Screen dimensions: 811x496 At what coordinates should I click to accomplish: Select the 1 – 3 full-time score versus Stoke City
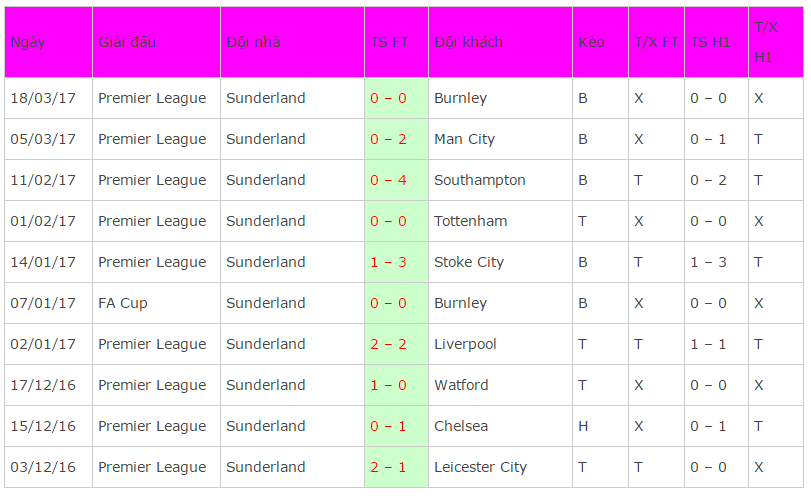tap(388, 262)
